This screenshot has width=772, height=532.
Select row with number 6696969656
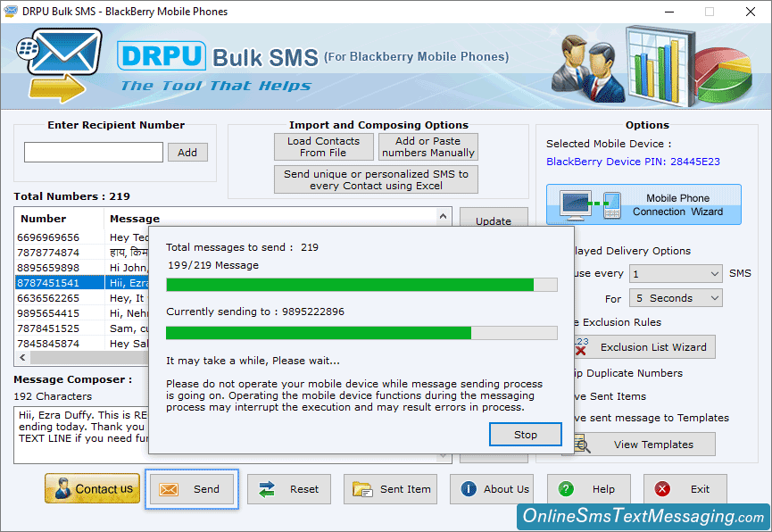(82, 237)
